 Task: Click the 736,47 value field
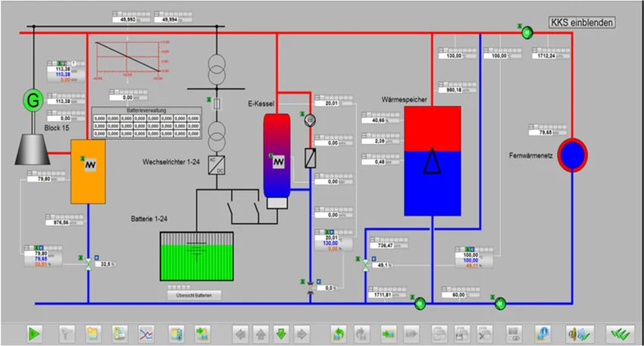389,245
